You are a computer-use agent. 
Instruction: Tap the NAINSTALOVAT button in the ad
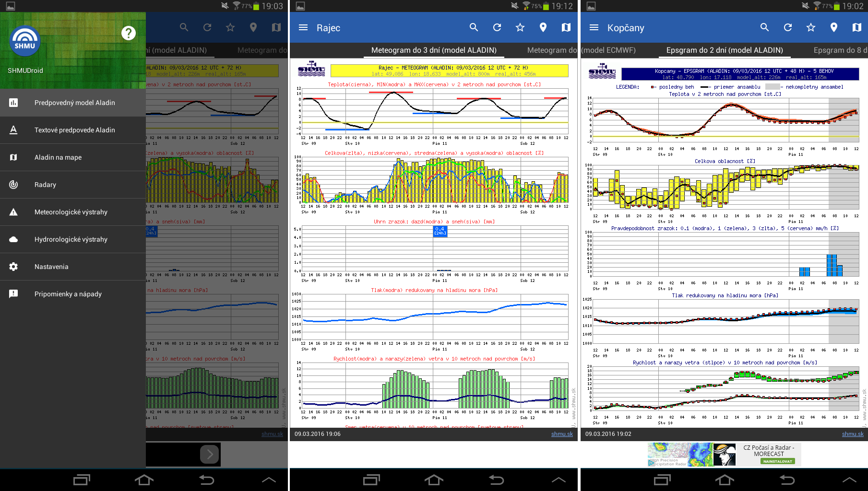(777, 461)
